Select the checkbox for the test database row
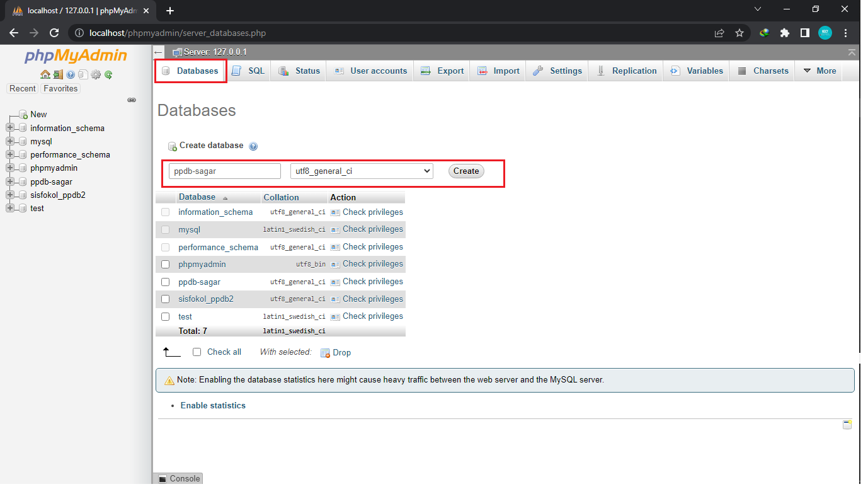This screenshot has width=868, height=489. [166, 316]
